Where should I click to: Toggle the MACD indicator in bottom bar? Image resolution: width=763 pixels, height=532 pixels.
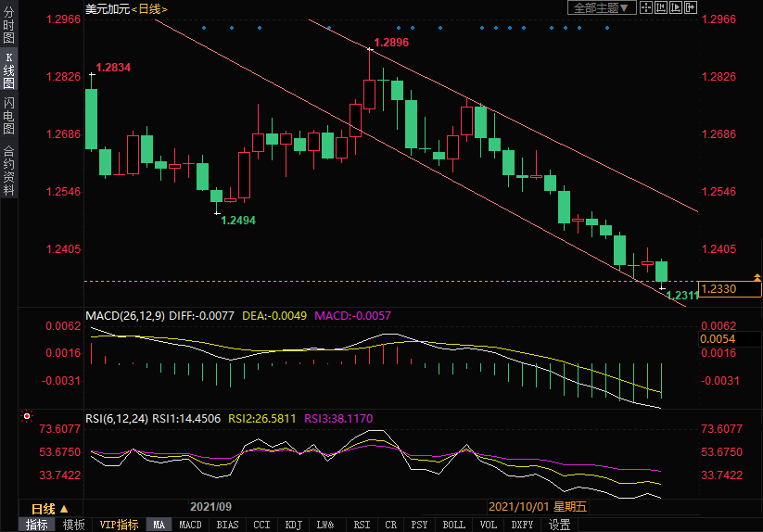190,525
